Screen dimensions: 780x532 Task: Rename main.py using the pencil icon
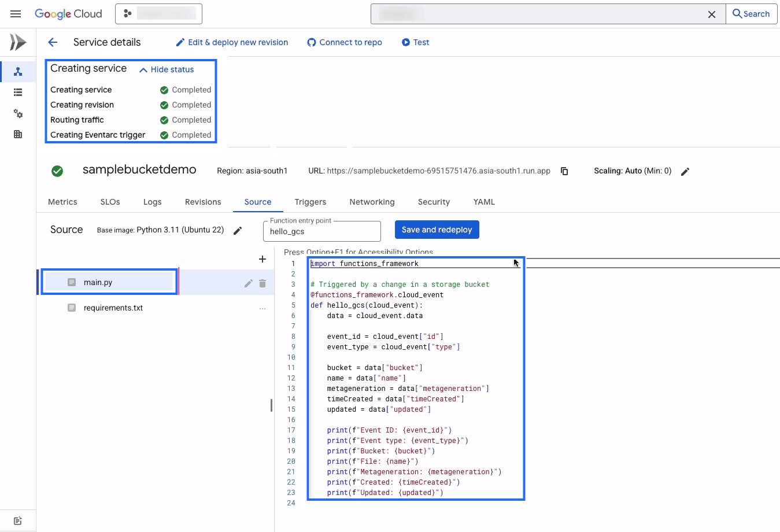249,283
